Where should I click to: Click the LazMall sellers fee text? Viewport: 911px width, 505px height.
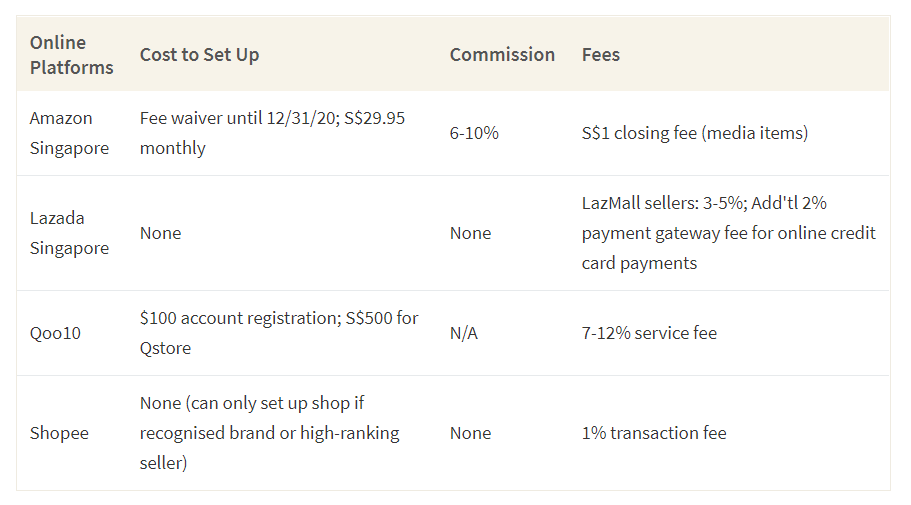(x=729, y=233)
